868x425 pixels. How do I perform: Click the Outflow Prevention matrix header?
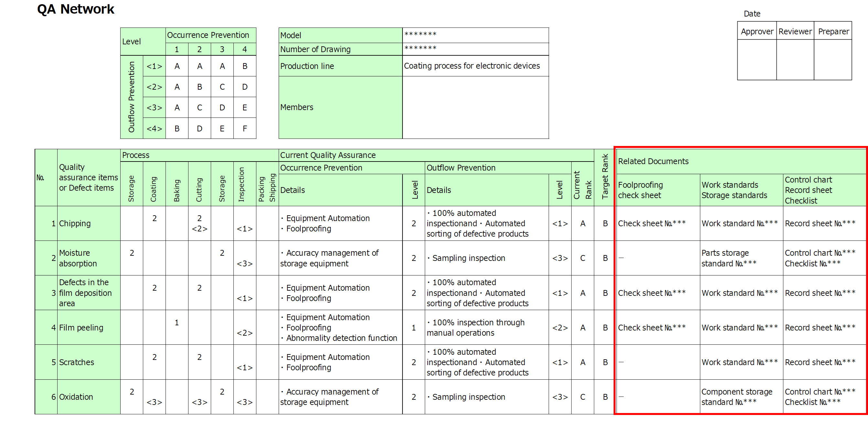132,97
